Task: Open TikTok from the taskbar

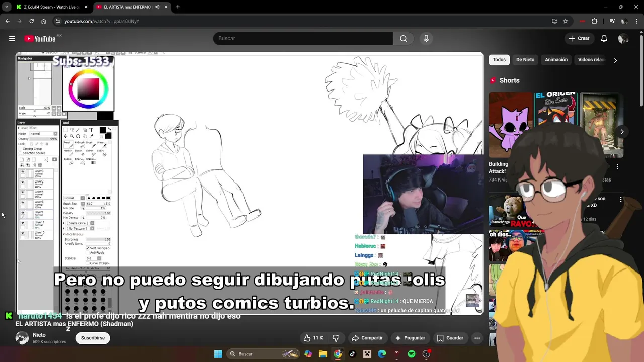Action: [x=352, y=354]
